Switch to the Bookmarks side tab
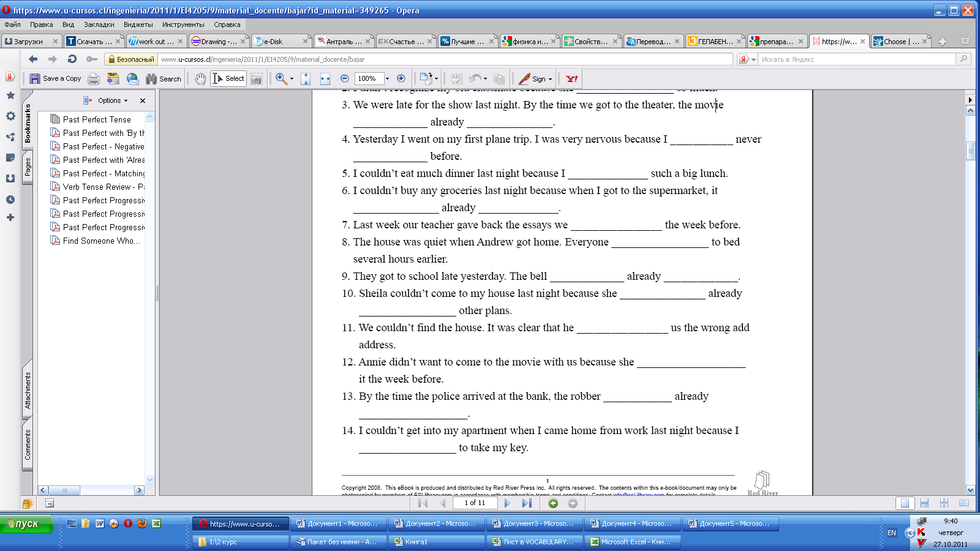 pyautogui.click(x=28, y=123)
